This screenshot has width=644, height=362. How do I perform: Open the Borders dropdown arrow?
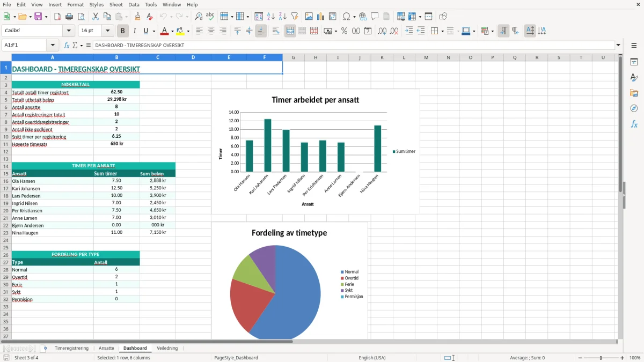[442, 31]
